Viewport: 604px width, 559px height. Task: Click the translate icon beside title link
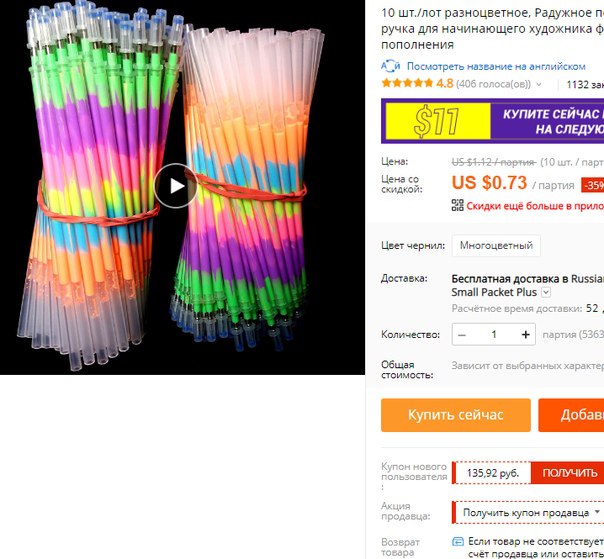(x=391, y=66)
